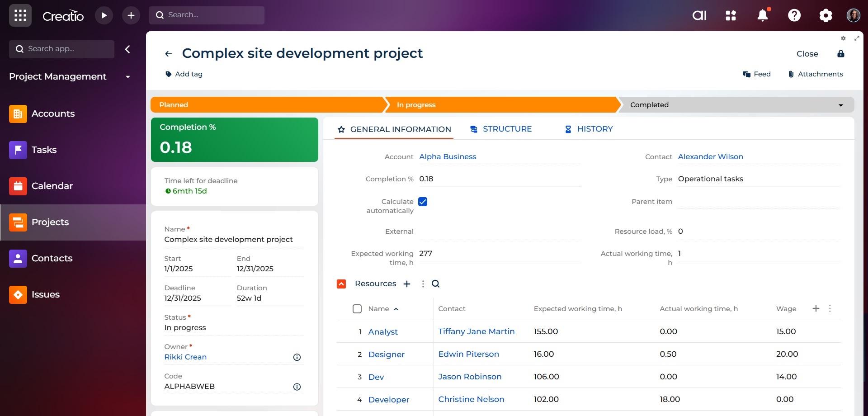The image size is (868, 416).
Task: Open the Alpha Business account link
Action: [447, 157]
